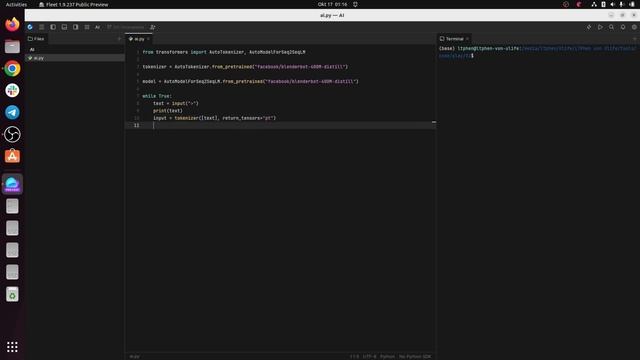Screen dimensions: 640x360
Task: Change the Python language mode
Action: pyautogui.click(x=387, y=356)
